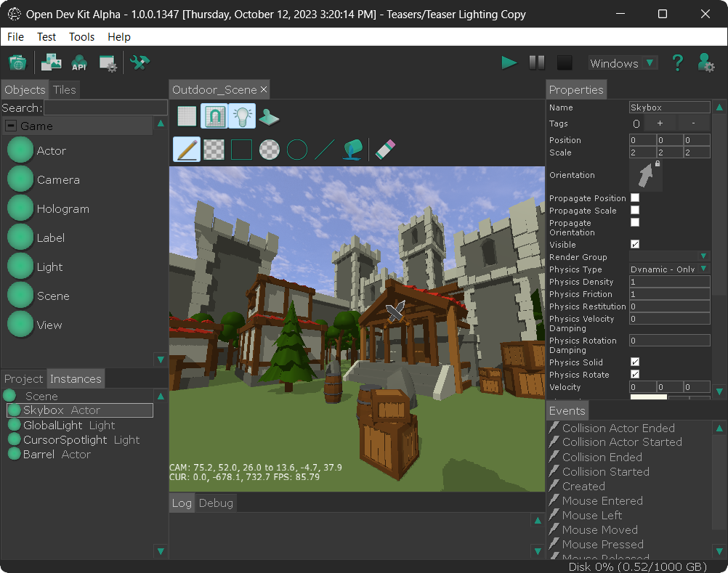Image resolution: width=728 pixels, height=573 pixels.
Task: Click the tools wrench-and-hammer icon
Action: pyautogui.click(x=139, y=62)
